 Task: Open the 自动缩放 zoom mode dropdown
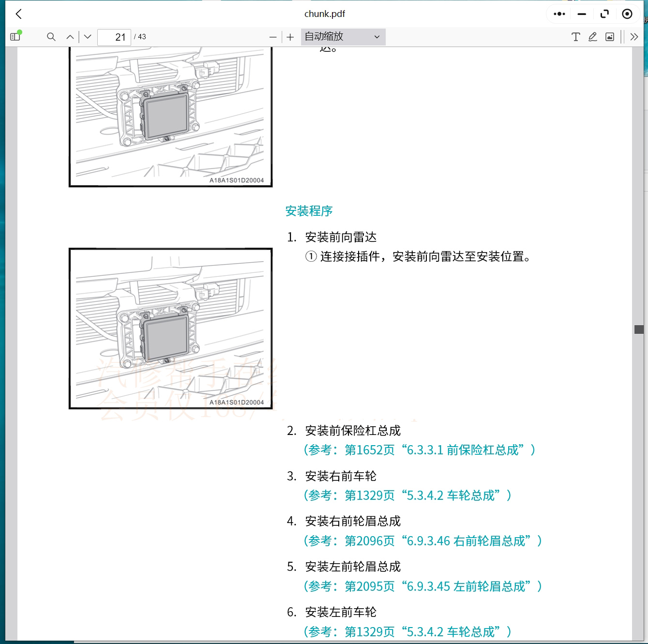pos(343,37)
